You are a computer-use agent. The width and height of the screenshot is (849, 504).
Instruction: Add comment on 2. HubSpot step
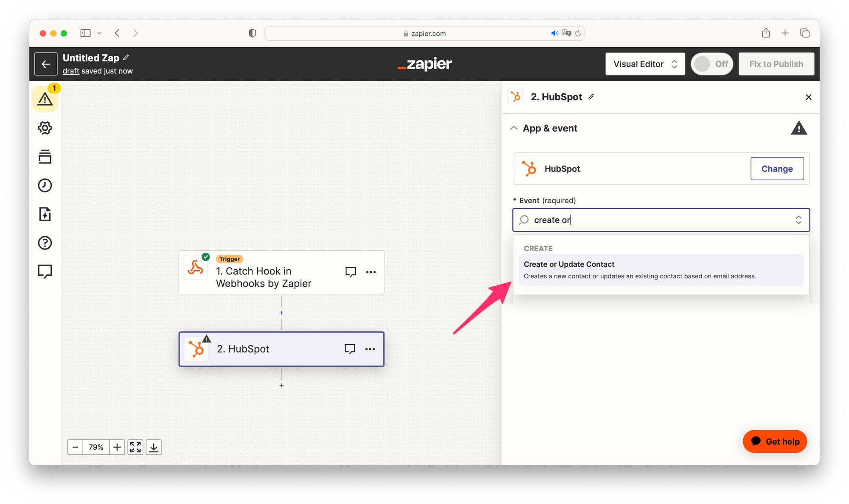click(x=350, y=349)
